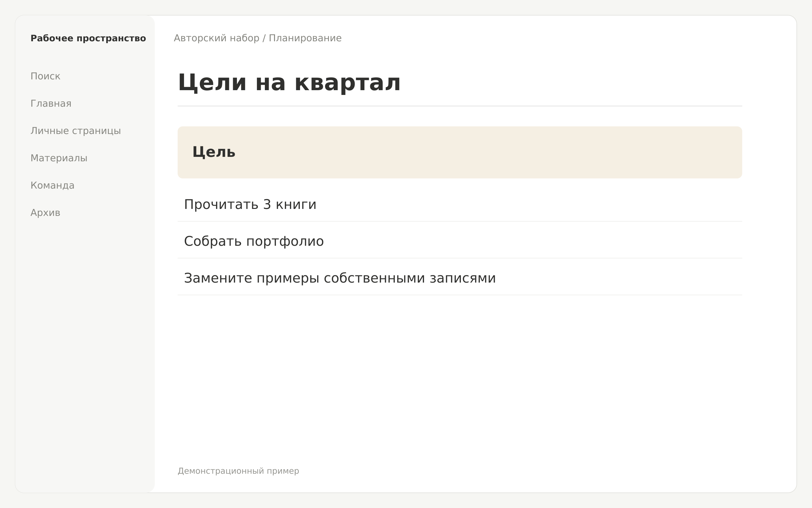This screenshot has width=812, height=508.
Task: Click the page title Цели на квартал
Action: tap(289, 83)
